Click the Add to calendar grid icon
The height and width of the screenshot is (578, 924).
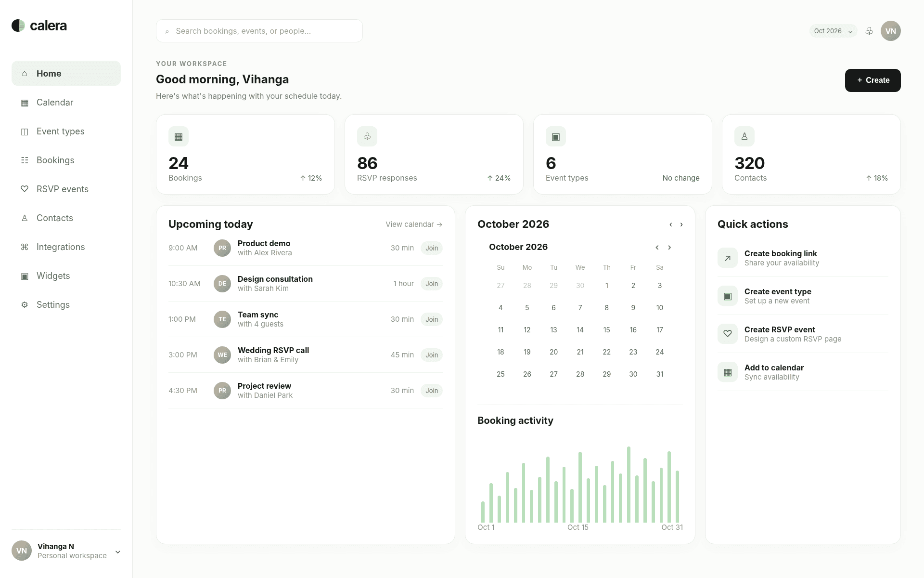tap(728, 372)
